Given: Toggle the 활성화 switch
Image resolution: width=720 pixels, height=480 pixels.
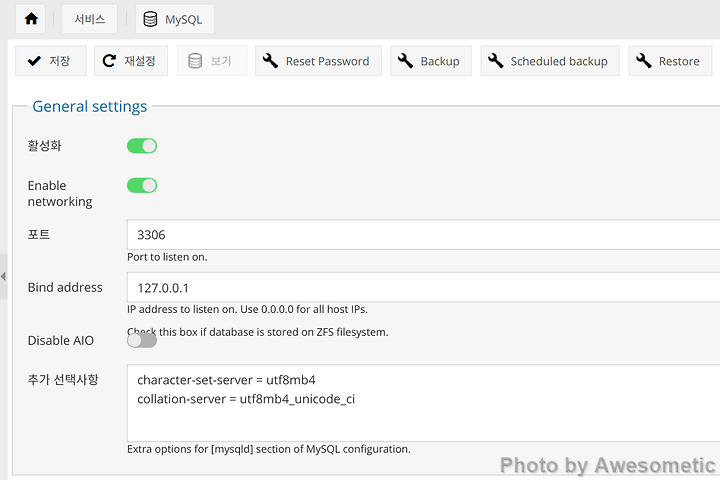Looking at the screenshot, I should (142, 146).
